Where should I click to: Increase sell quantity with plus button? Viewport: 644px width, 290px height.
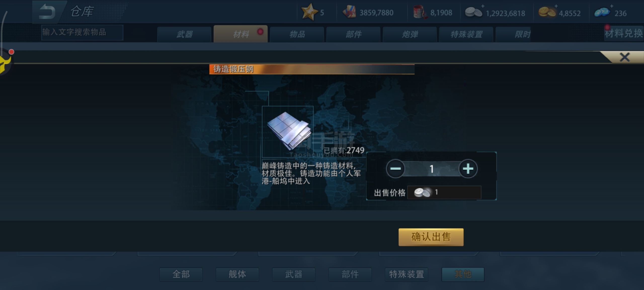(x=468, y=168)
